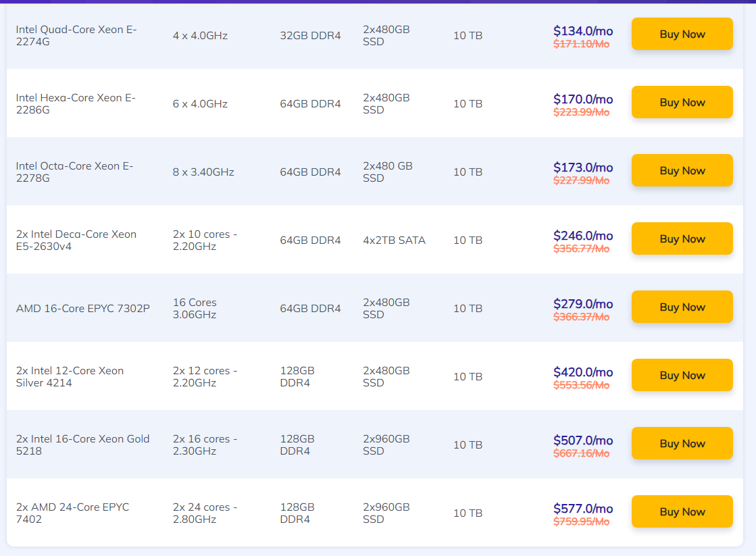Click the 2x 12 cores - 2.20GHz spec

(205, 376)
